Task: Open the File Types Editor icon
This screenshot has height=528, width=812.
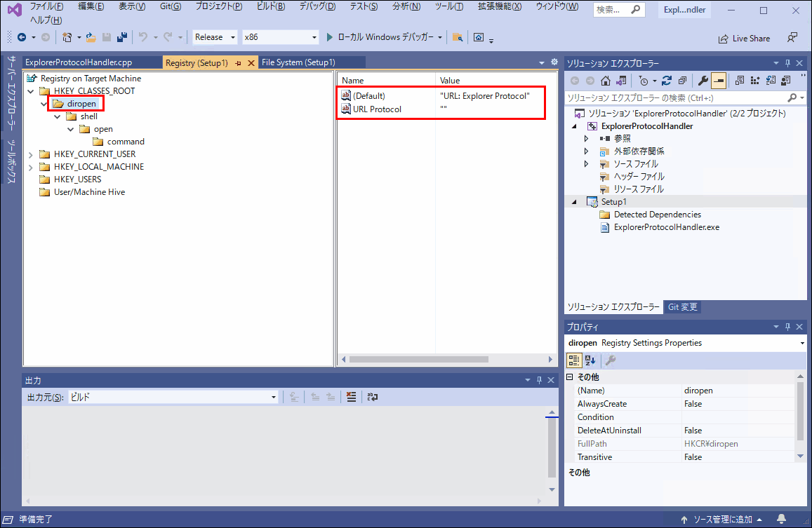Action: click(771, 81)
